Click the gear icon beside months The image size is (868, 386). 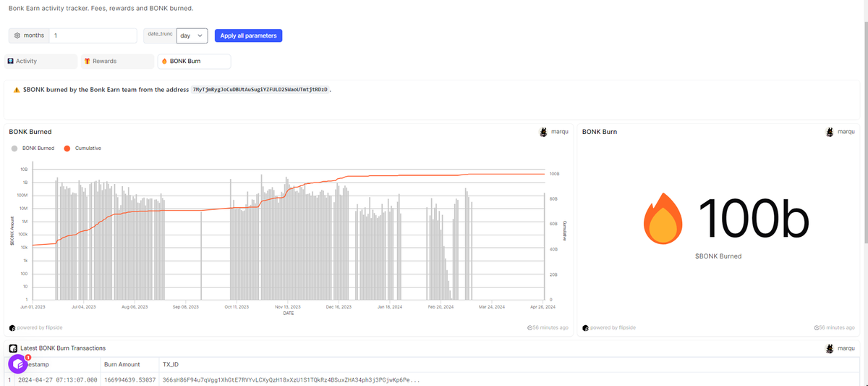[x=17, y=35]
